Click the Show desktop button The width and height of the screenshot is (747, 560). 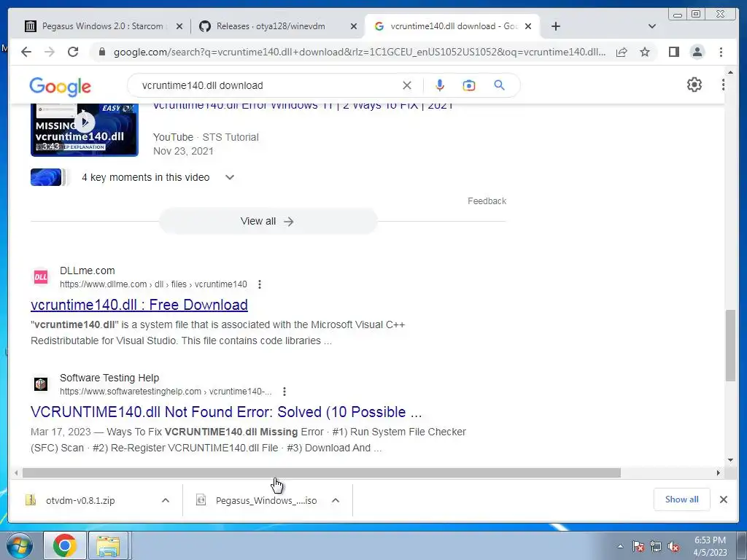tap(742, 545)
